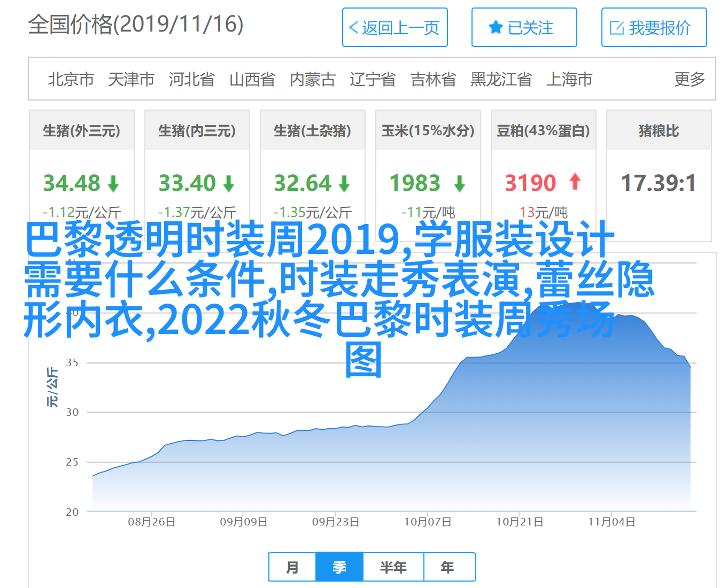Open the 猪粮比 card

(659, 176)
